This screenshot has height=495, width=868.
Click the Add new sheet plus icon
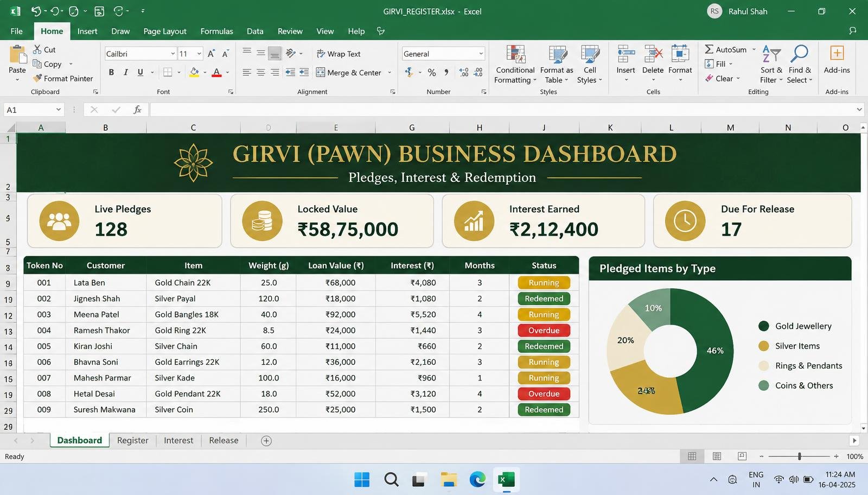coord(266,441)
